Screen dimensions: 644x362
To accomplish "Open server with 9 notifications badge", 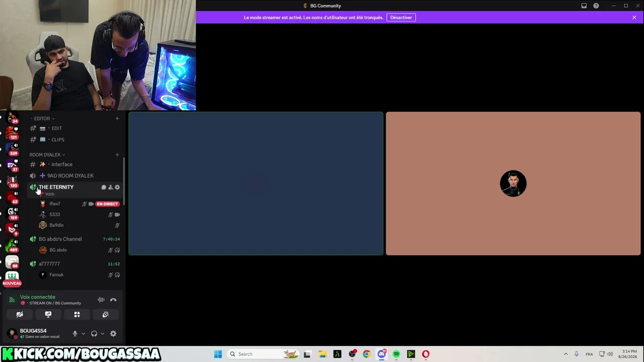I will point(12,230).
